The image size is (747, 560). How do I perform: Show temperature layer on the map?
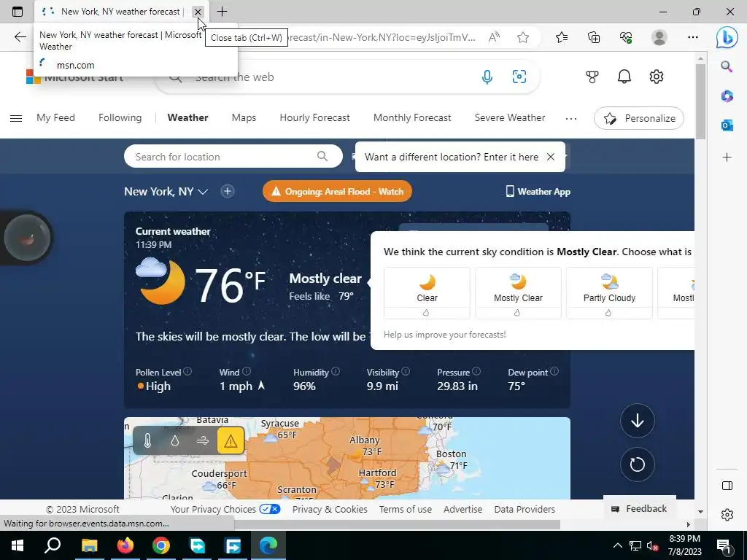pyautogui.click(x=147, y=441)
